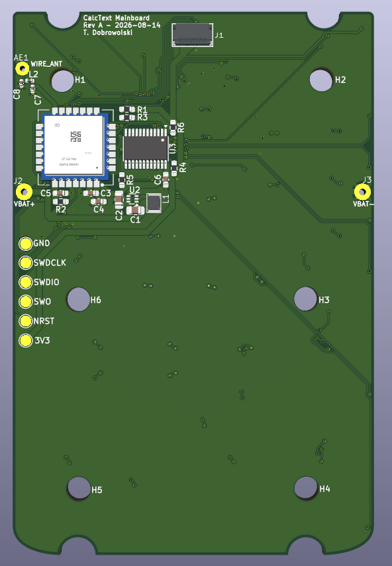
Task: Select the U2 regulator chip
Action: tap(134, 199)
